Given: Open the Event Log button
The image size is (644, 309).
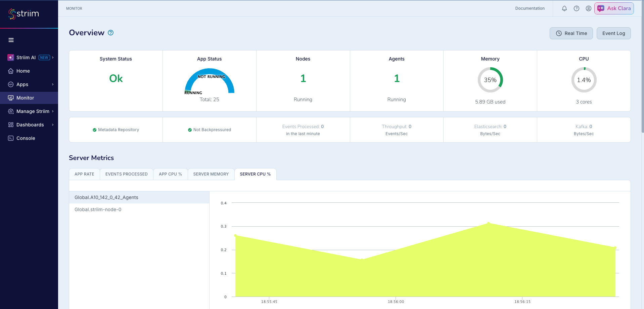Looking at the screenshot, I should [x=613, y=33].
